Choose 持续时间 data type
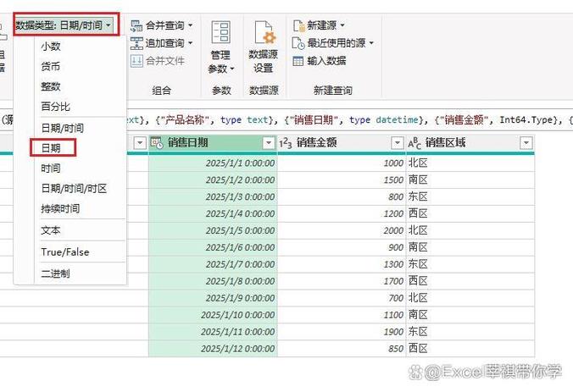This screenshot has width=573, height=392. pyautogui.click(x=60, y=208)
